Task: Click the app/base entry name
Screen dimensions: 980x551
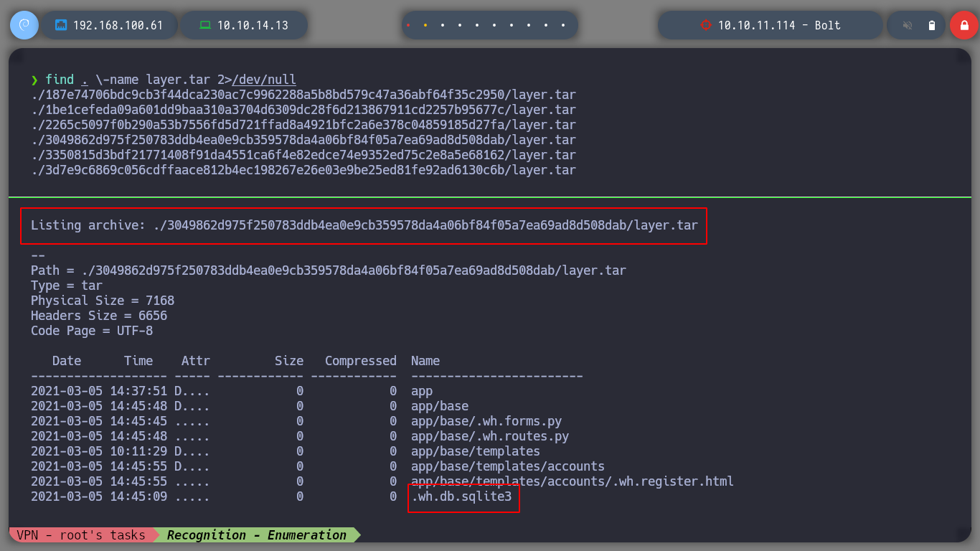Action: [x=440, y=406]
